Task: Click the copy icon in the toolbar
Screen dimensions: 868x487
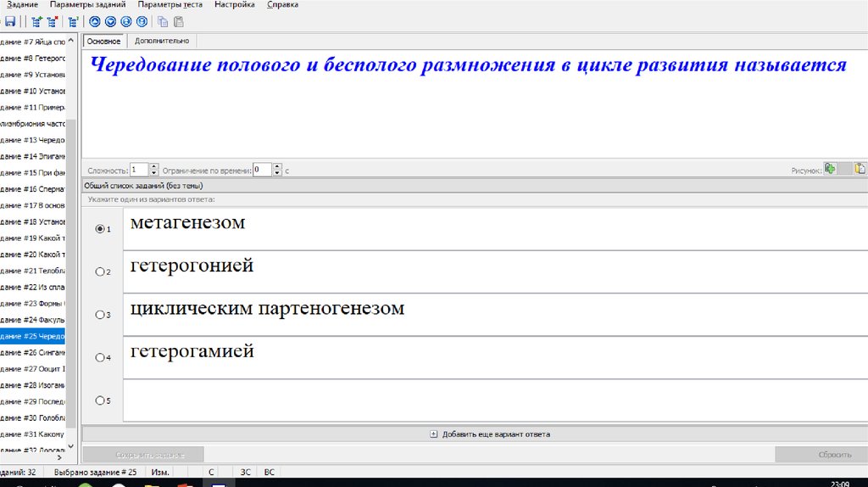Action: click(163, 22)
